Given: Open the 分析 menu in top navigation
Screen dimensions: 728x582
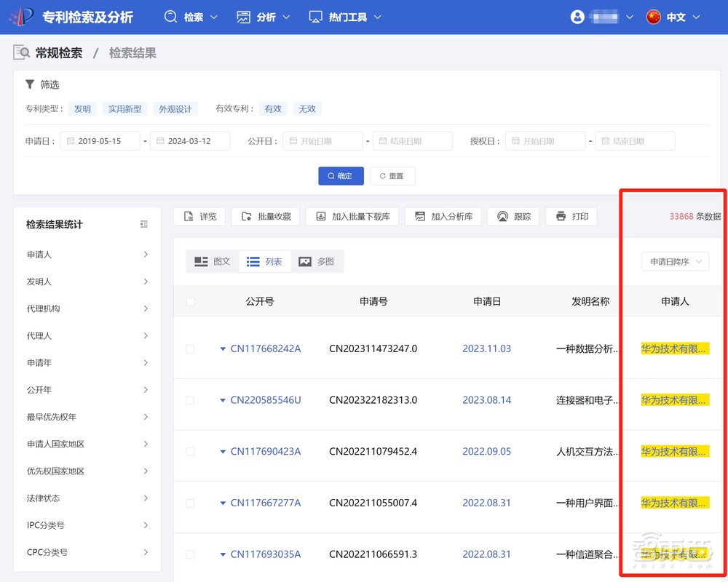Looking at the screenshot, I should (263, 16).
